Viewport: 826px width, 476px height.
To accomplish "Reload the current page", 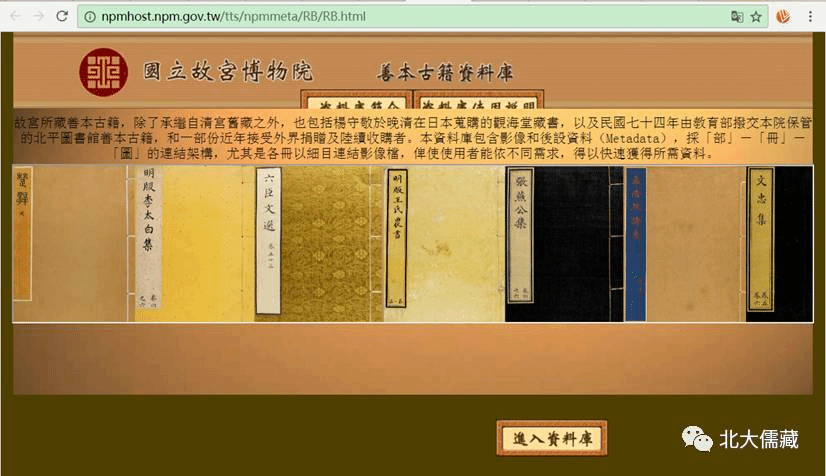I will click(x=62, y=16).
